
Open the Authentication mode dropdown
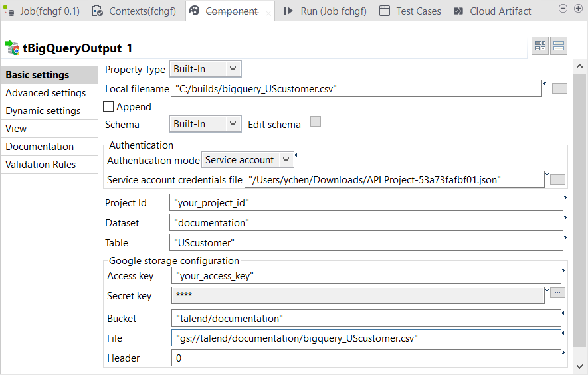[247, 160]
